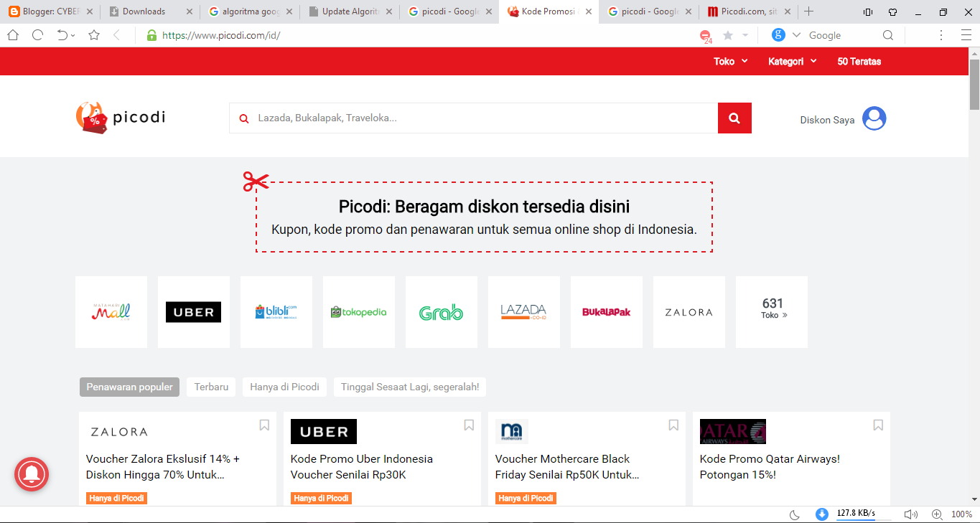
Task: Click the download speed arrow icon
Action: [822, 514]
